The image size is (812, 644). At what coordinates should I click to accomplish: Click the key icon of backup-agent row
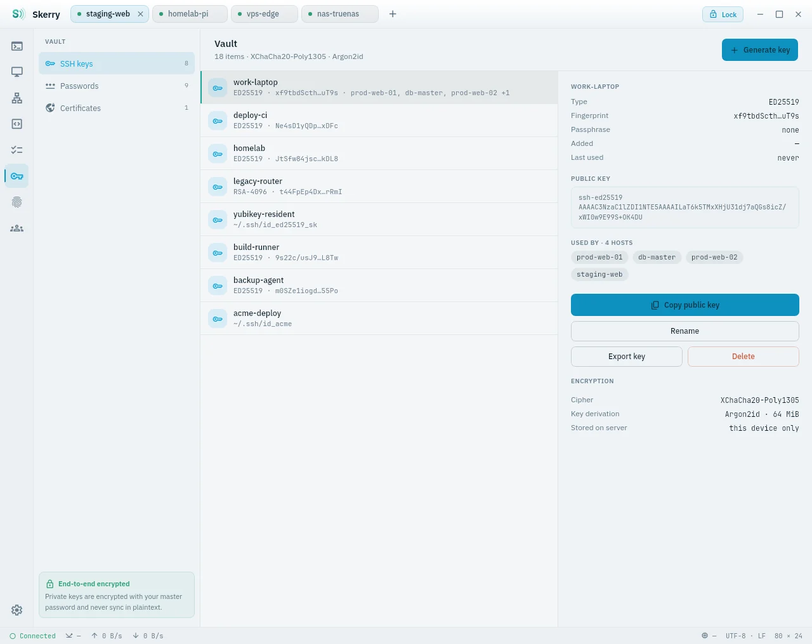(218, 286)
